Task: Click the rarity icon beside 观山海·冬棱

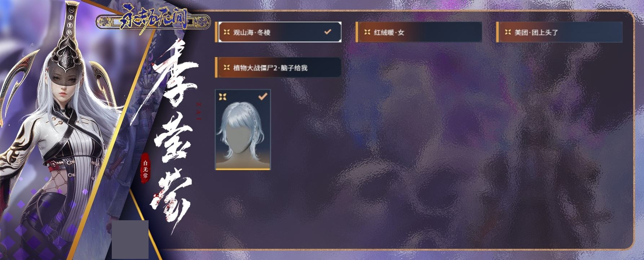Action: coord(226,32)
